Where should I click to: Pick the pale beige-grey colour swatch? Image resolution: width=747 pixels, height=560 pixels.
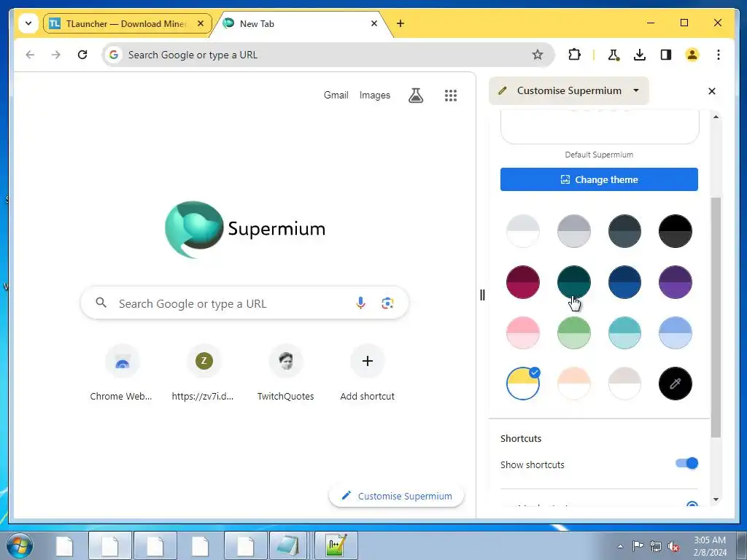624,384
